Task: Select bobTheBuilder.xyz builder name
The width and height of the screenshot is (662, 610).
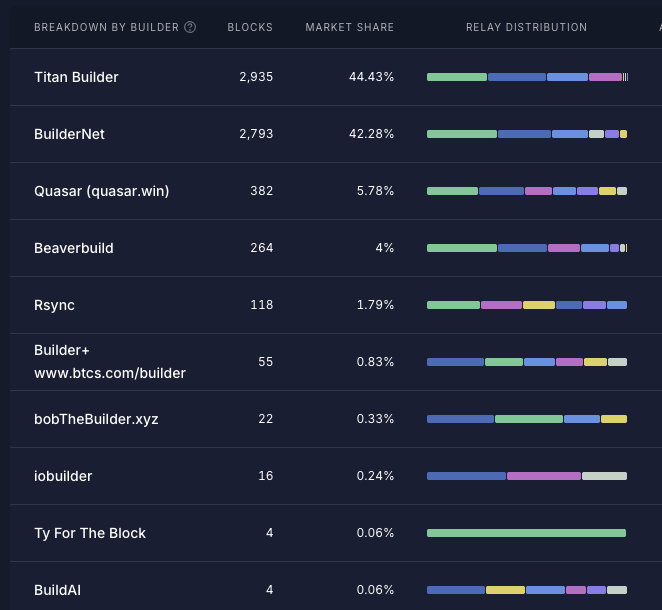Action: 96,419
